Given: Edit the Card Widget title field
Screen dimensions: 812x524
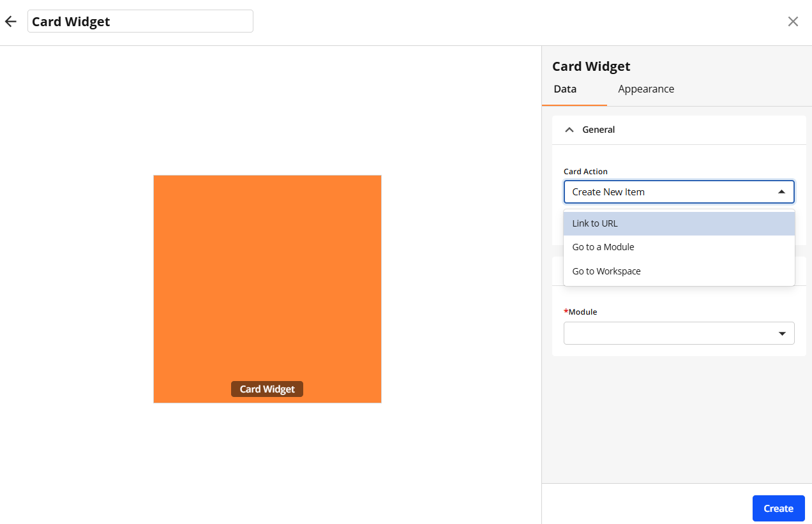Looking at the screenshot, I should [x=140, y=21].
